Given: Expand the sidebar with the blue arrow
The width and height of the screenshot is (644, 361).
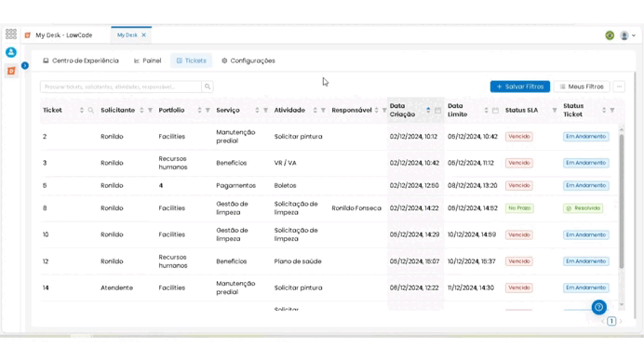Looking at the screenshot, I should coord(25,65).
